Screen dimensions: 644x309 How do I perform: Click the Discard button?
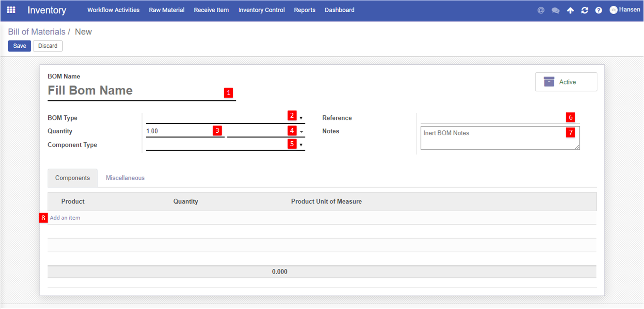coord(48,46)
